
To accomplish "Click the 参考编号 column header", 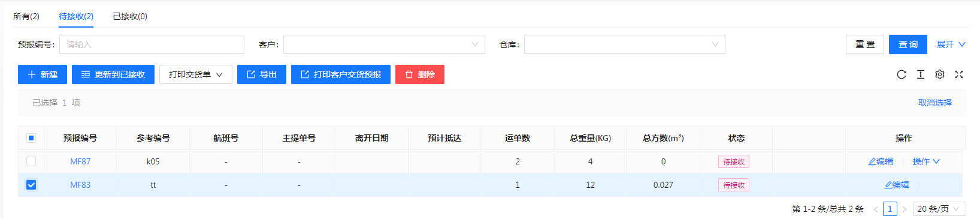I will 153,138.
